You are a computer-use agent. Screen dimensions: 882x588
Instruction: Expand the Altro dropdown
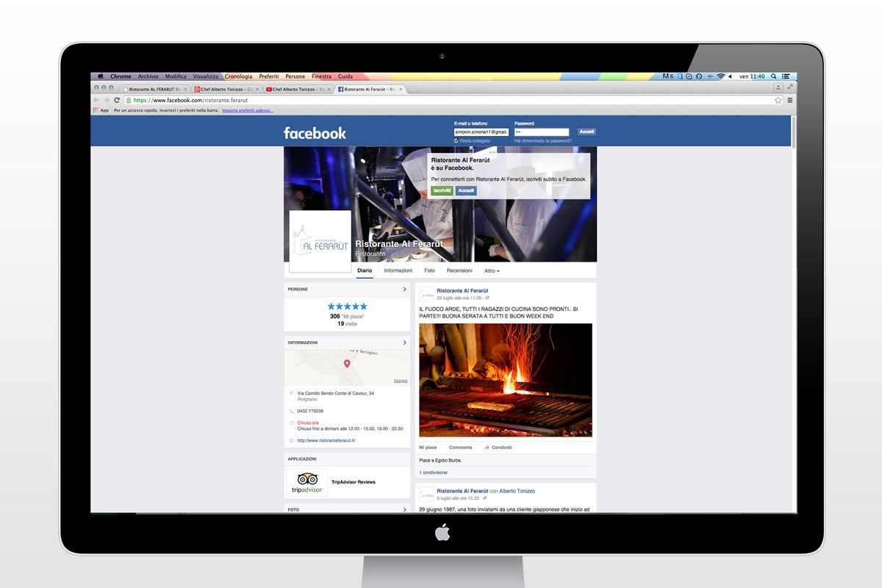click(492, 271)
